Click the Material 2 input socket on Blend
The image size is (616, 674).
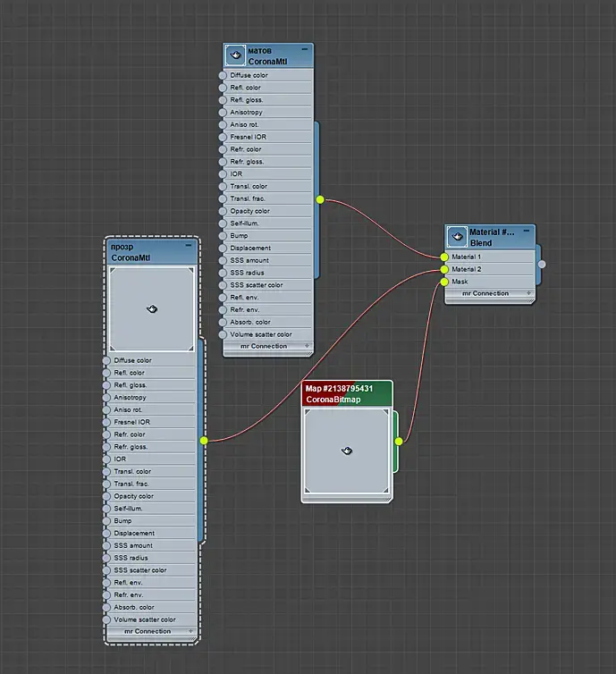click(444, 270)
